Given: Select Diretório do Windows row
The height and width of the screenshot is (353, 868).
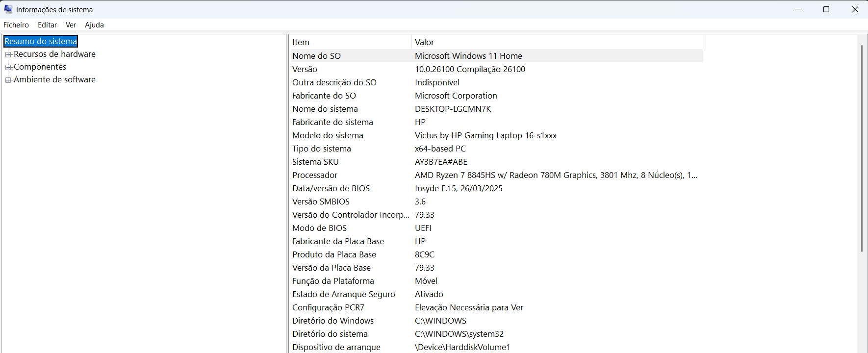Looking at the screenshot, I should point(496,321).
